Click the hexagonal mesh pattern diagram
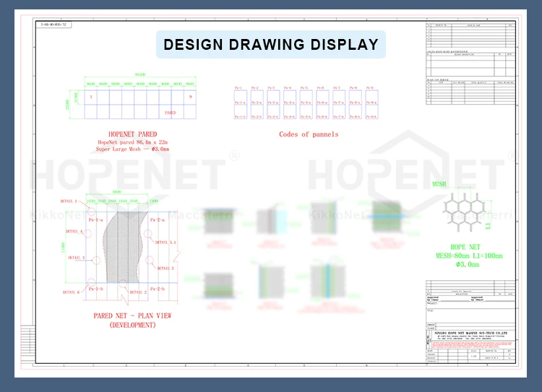This screenshot has height=392, width=542. point(466,209)
